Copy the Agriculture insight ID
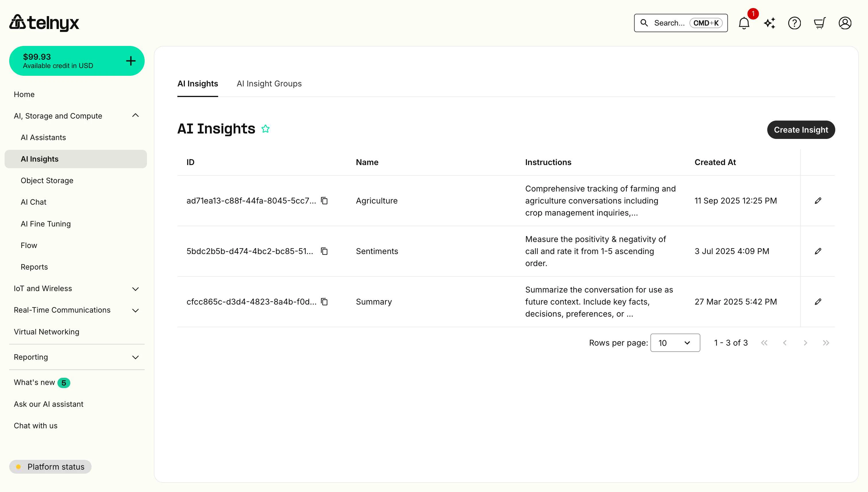The image size is (868, 492). (x=324, y=200)
